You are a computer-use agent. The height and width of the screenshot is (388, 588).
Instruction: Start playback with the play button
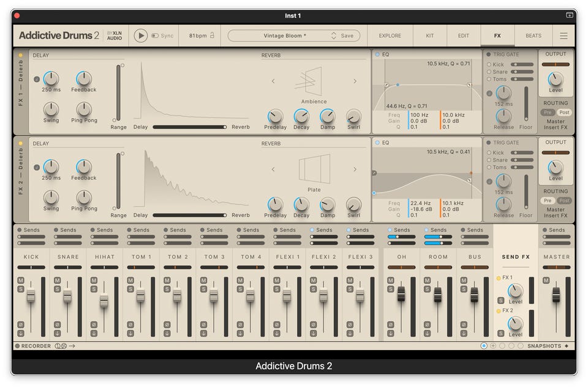click(141, 35)
